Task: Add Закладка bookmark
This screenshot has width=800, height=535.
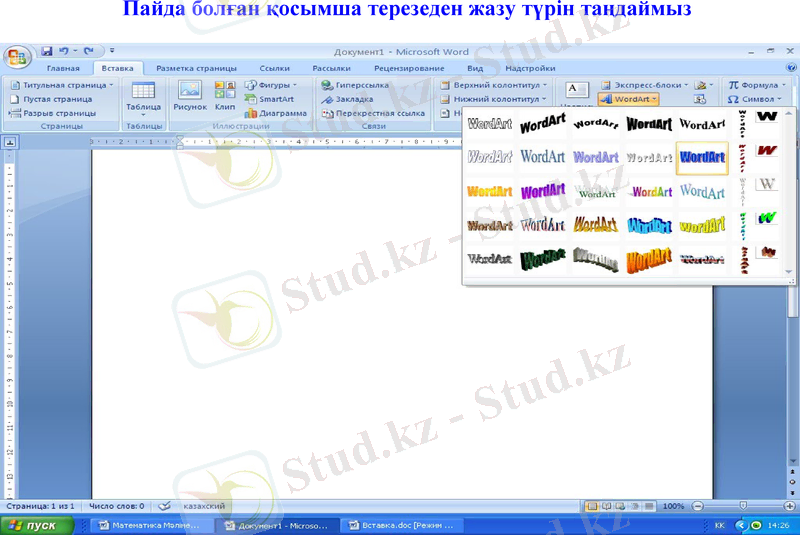Action: (347, 99)
